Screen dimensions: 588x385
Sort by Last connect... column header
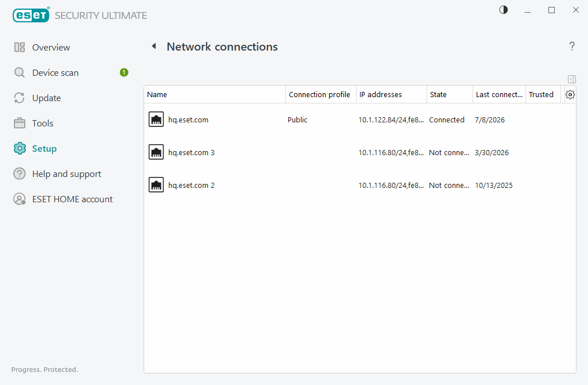[x=499, y=95]
